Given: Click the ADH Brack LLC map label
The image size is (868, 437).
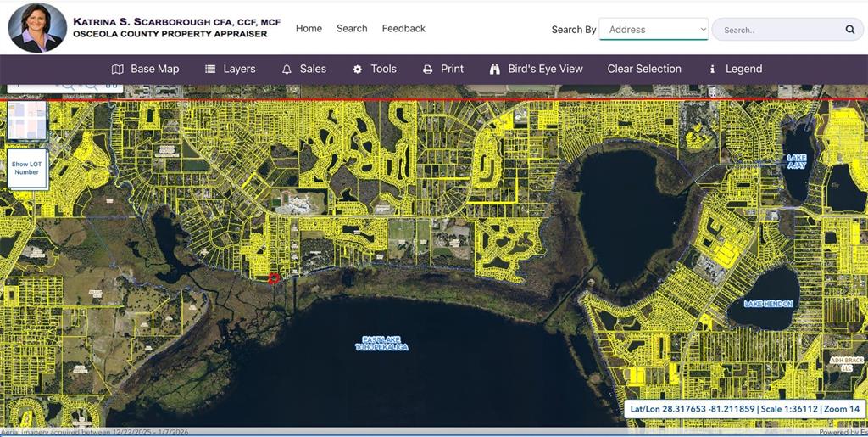Looking at the screenshot, I should [x=847, y=364].
